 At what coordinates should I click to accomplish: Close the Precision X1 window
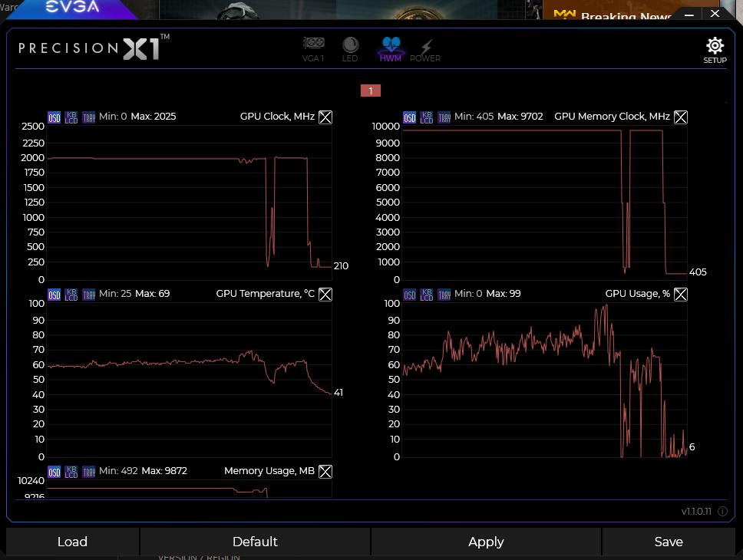pyautogui.click(x=715, y=14)
